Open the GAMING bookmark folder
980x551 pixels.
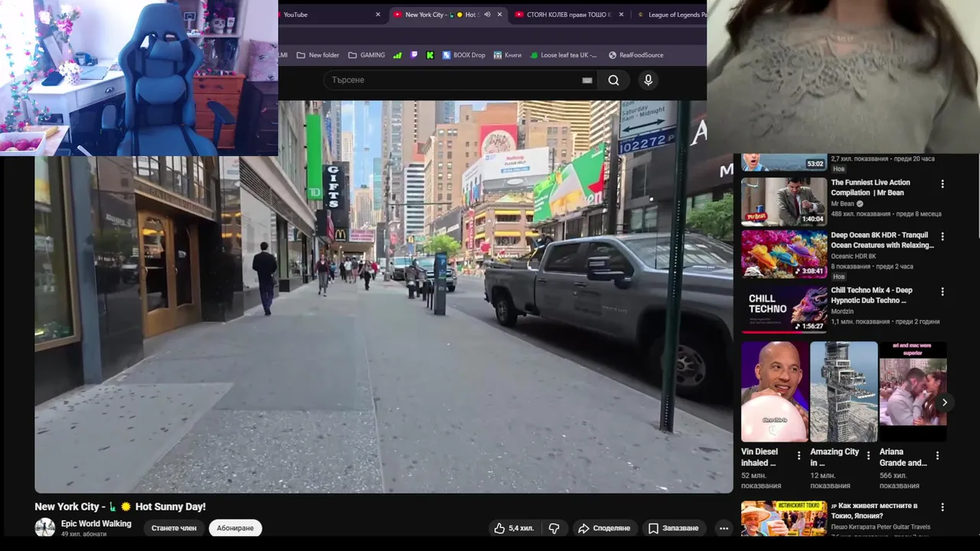(x=367, y=55)
